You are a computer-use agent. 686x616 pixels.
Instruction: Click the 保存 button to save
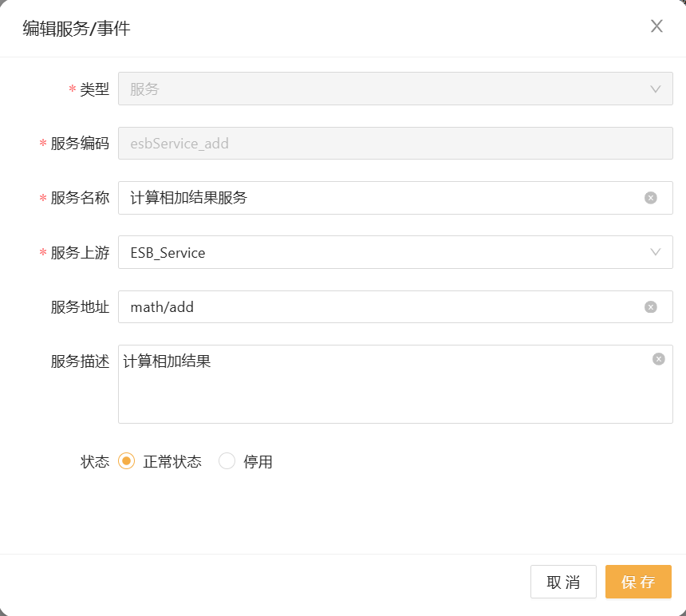tap(638, 582)
